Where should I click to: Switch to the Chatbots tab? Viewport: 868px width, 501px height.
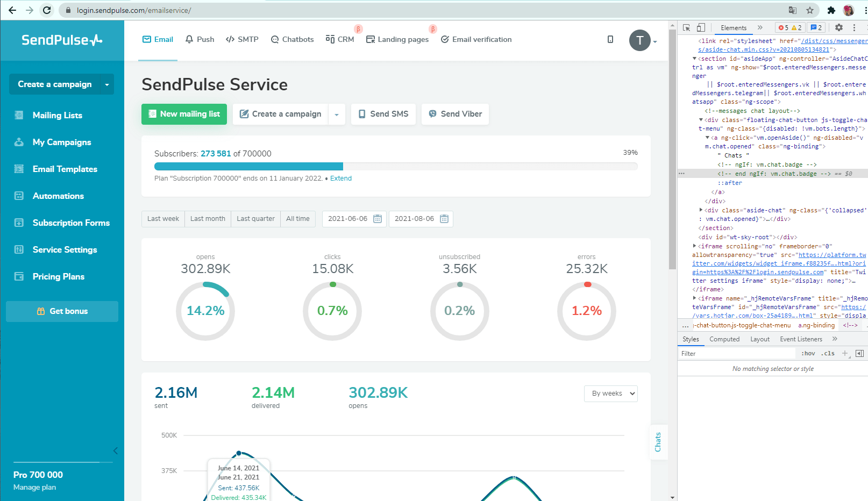(x=292, y=39)
